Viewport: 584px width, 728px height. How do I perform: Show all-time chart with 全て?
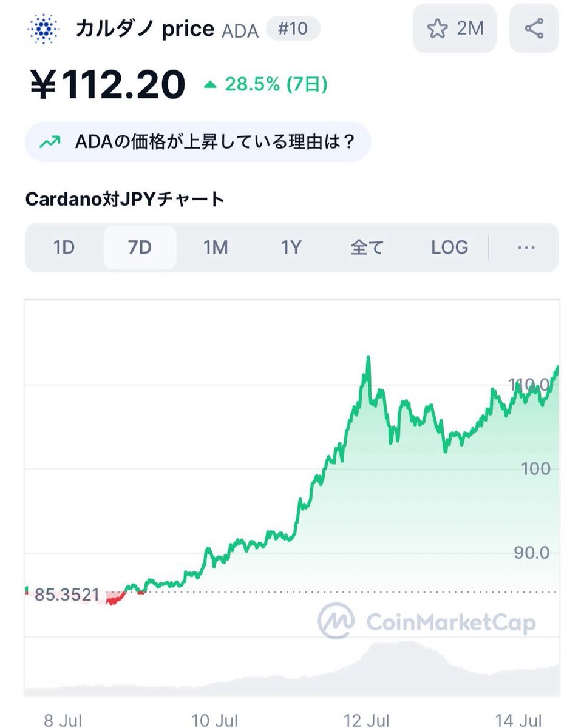367,248
